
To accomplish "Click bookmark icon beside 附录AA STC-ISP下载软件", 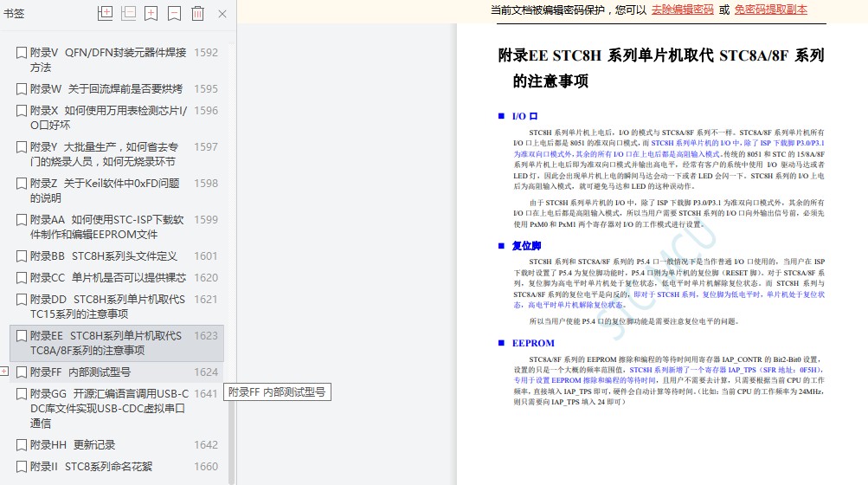I will (22, 219).
